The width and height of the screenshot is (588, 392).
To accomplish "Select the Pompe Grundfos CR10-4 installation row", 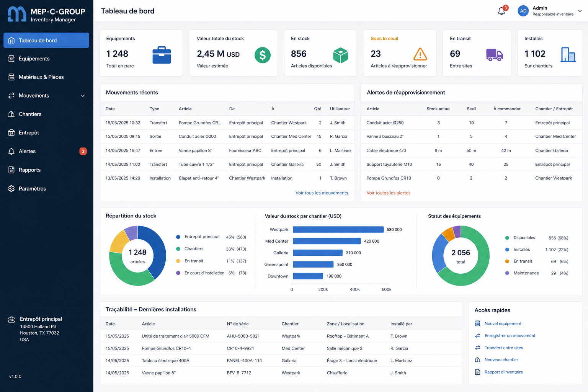I will click(281, 348).
